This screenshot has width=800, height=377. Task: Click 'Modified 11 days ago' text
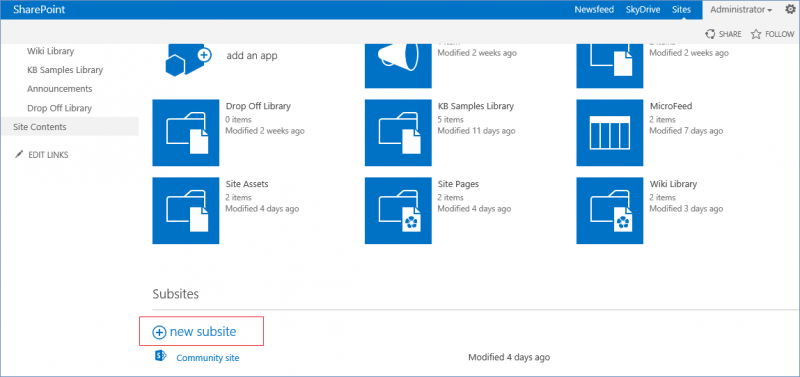click(478, 131)
